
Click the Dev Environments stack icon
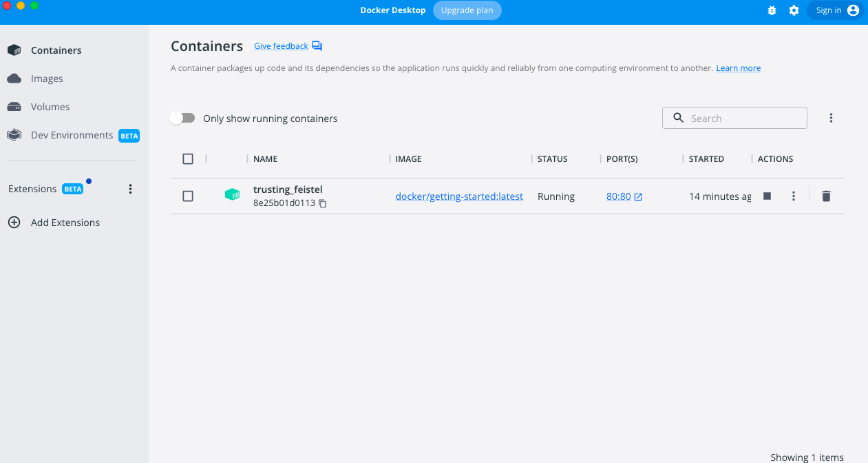pyautogui.click(x=14, y=135)
